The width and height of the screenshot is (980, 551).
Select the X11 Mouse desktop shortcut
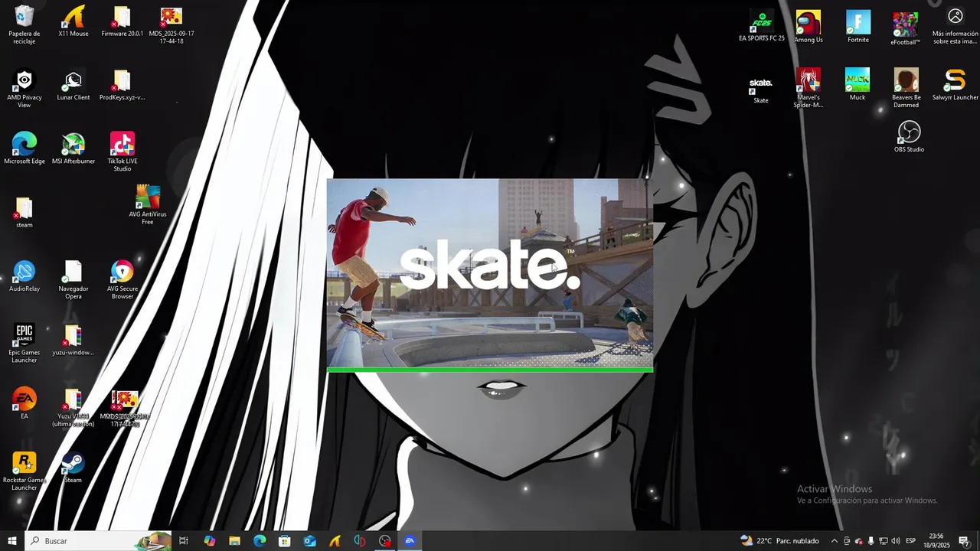tap(73, 21)
